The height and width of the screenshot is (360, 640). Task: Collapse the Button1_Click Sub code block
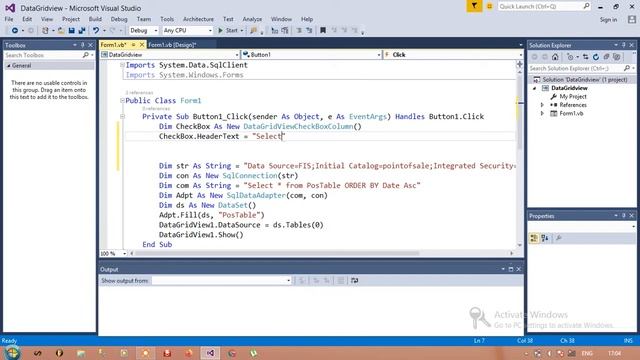[x=122, y=116]
